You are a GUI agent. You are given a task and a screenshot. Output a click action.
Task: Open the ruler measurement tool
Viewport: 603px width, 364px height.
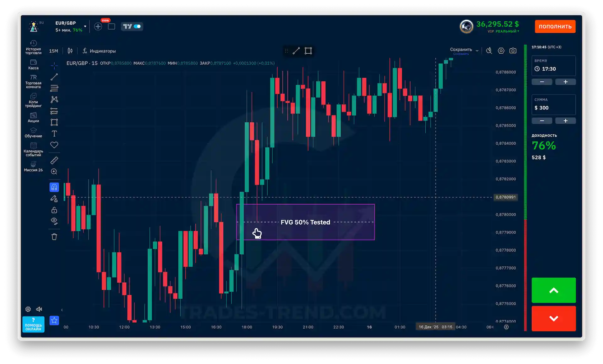point(54,160)
